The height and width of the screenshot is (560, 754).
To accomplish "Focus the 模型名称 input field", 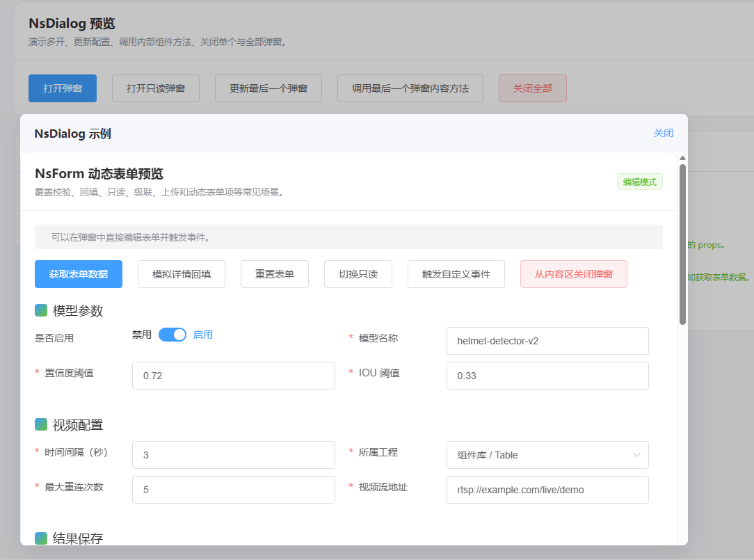I will coord(547,341).
